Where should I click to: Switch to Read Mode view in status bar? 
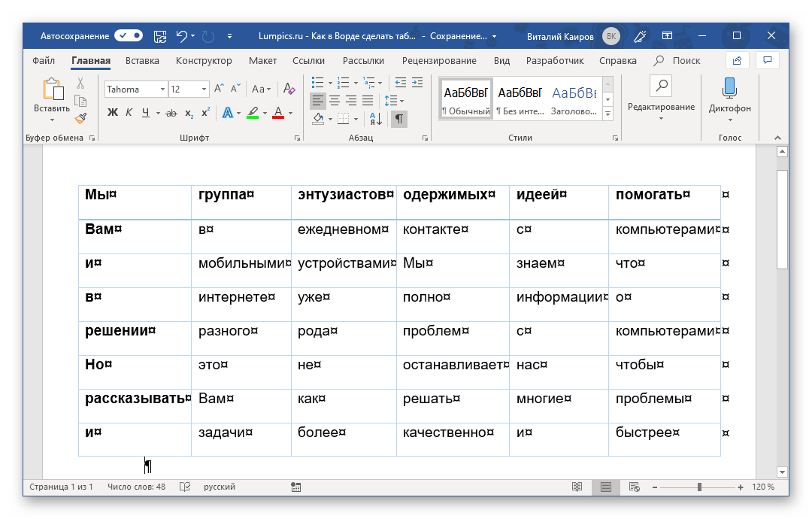[x=577, y=487]
